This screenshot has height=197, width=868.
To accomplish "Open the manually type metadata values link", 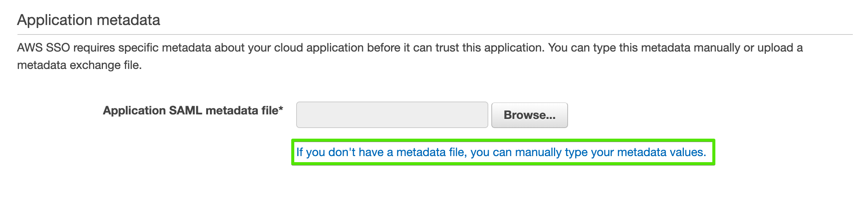I will point(501,152).
